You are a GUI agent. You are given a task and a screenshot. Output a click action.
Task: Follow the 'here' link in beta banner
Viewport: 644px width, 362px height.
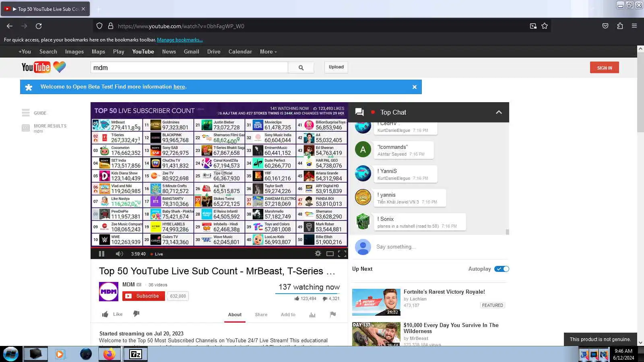(179, 87)
